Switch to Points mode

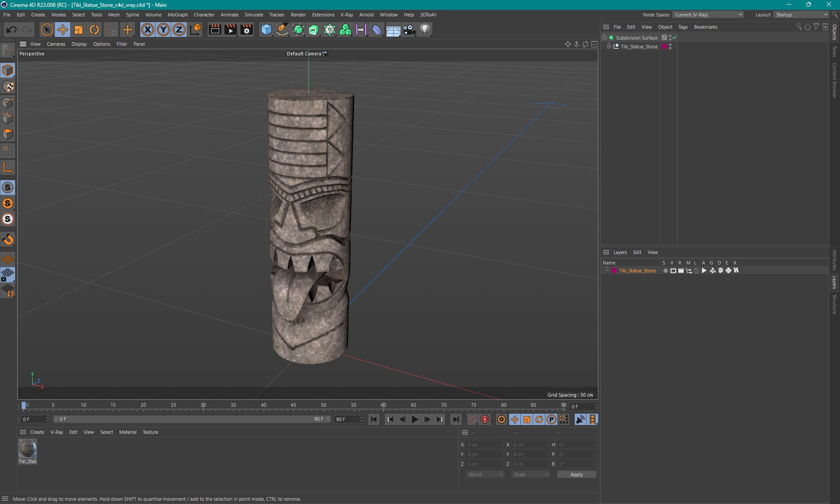(x=8, y=102)
